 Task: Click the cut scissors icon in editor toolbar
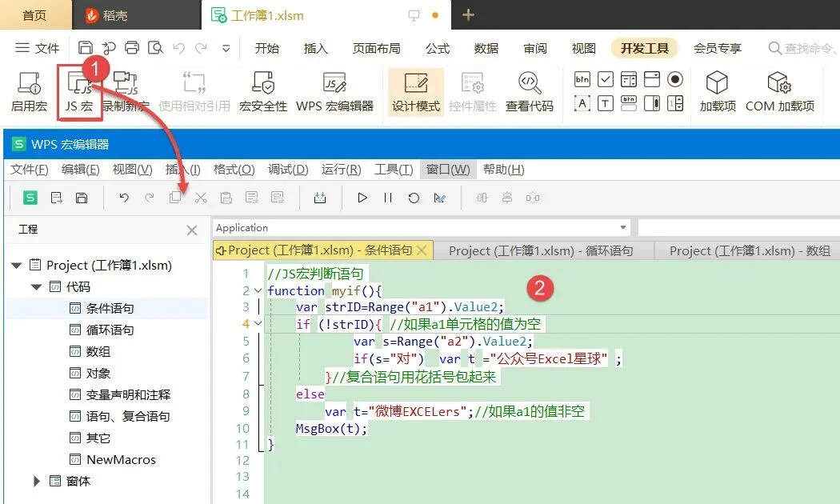201,198
